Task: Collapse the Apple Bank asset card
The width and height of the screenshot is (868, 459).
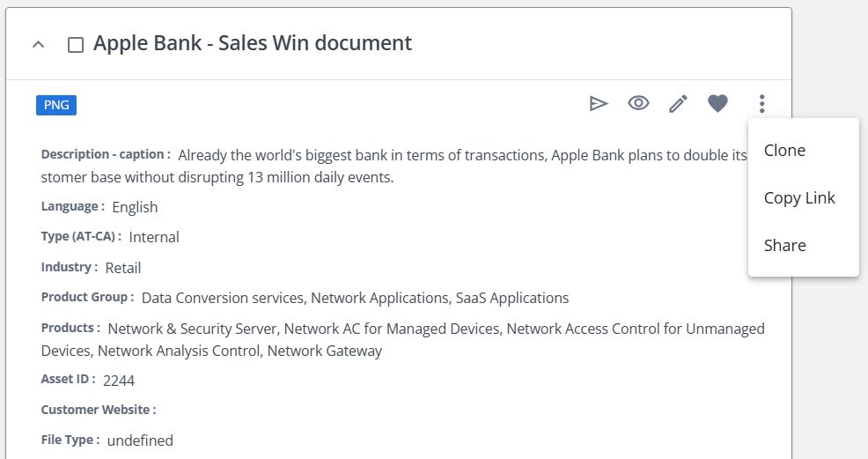Action: click(x=38, y=44)
